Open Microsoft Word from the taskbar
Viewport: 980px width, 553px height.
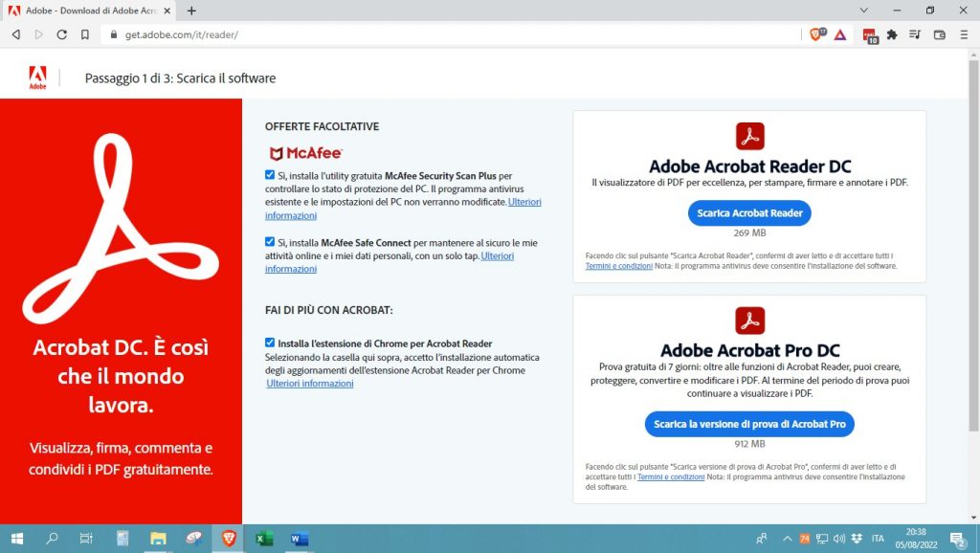point(298,539)
